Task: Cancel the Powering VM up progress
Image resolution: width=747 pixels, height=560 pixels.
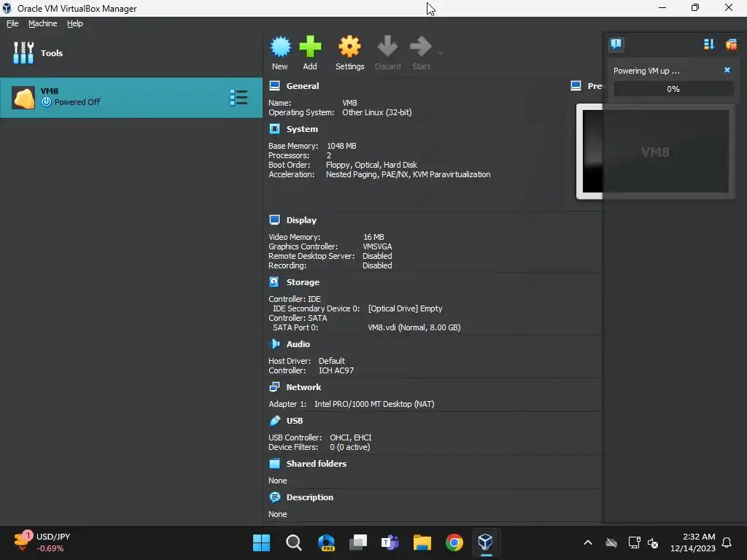Action: [x=727, y=70]
